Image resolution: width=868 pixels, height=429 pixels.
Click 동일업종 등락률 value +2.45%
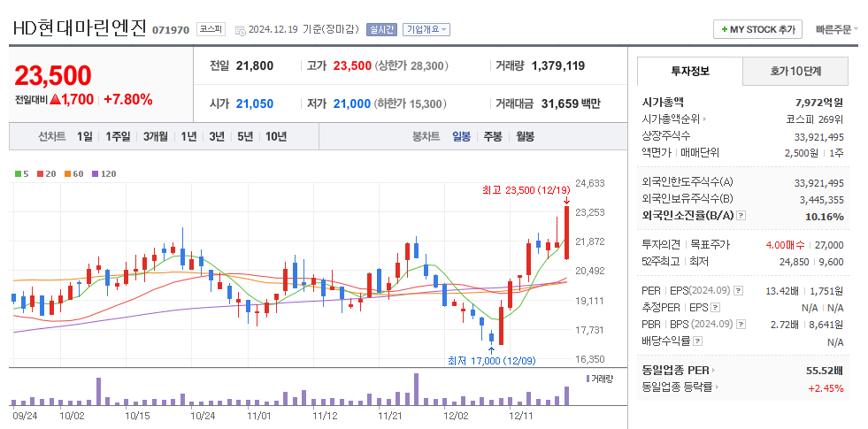tap(826, 387)
